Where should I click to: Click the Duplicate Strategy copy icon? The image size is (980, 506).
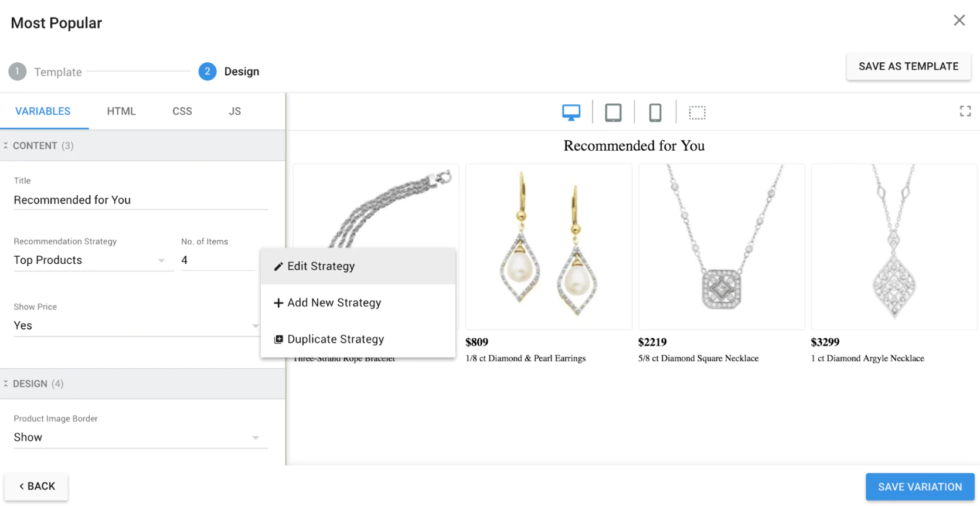(x=278, y=339)
